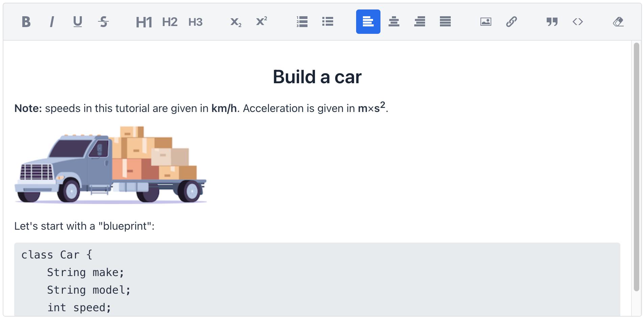644x318 pixels.
Task: Clear text formatting with the eraser tool
Action: pyautogui.click(x=618, y=22)
